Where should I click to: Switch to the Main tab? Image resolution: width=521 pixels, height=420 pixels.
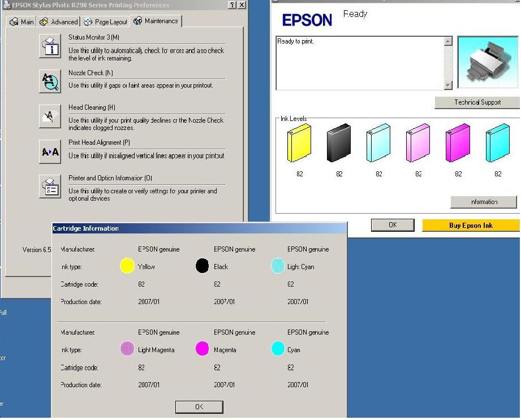(21, 21)
